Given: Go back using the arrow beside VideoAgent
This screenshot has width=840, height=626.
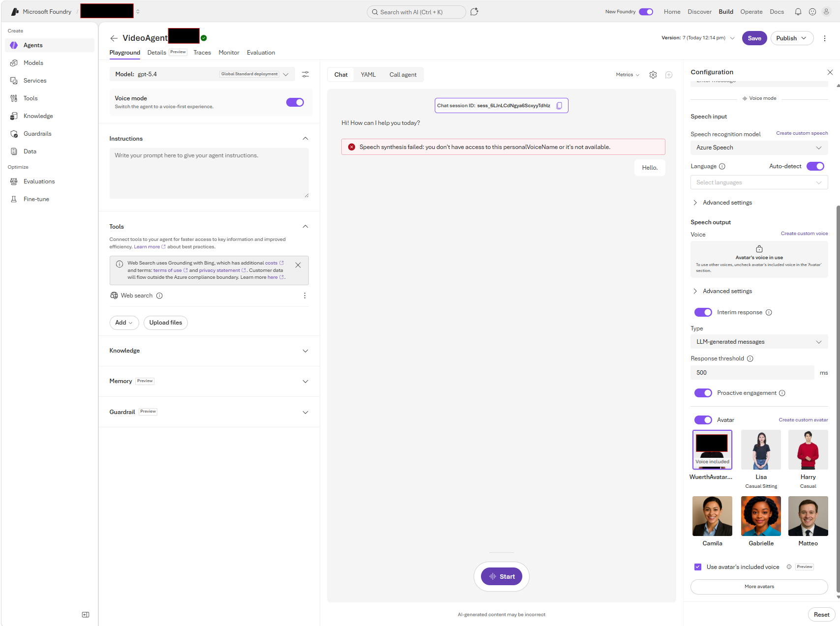Looking at the screenshot, I should coord(114,38).
